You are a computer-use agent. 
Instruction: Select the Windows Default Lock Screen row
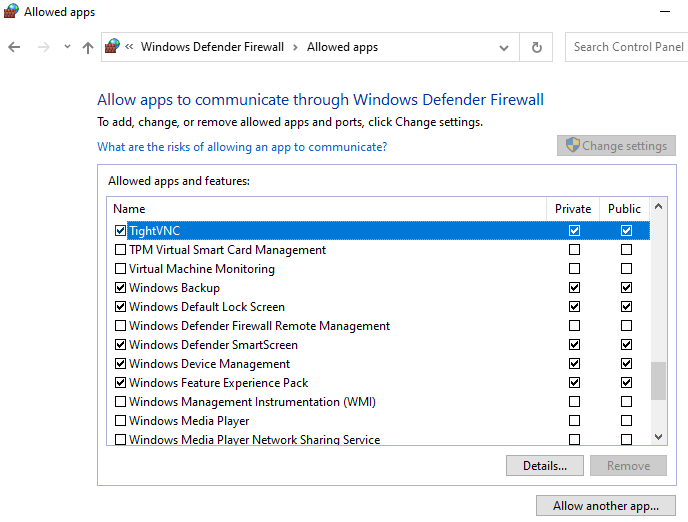378,307
